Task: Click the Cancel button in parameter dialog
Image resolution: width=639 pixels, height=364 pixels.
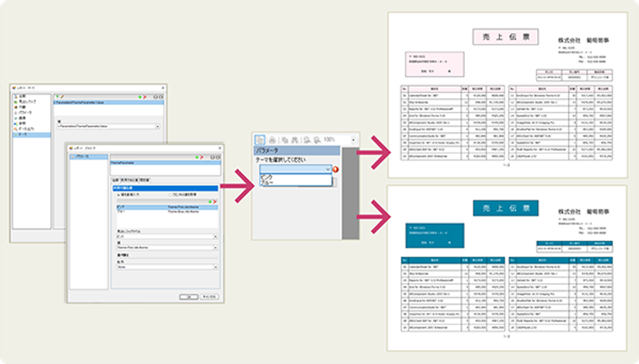Action: [x=209, y=297]
